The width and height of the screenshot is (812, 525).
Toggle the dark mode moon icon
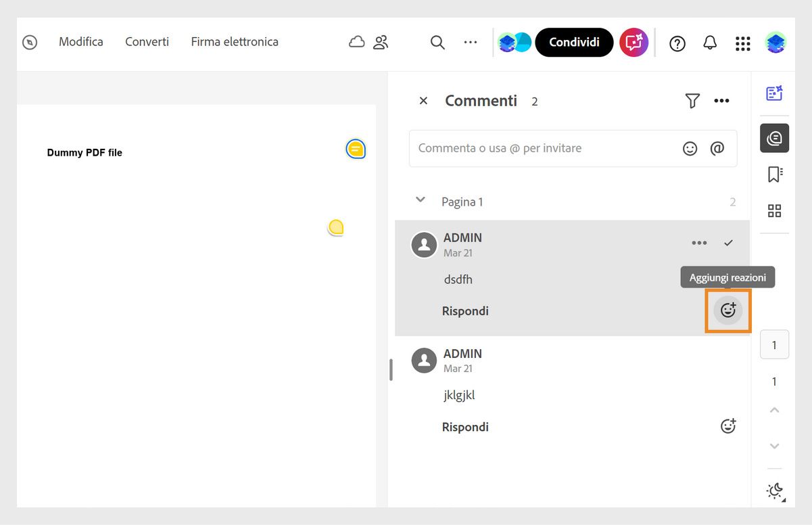tap(775, 490)
